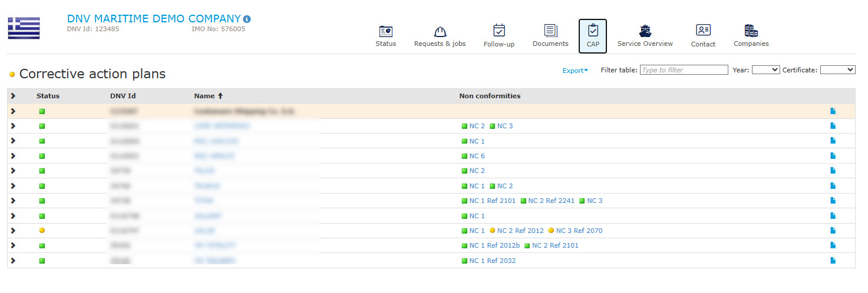Select the CAP tab
Screen dimensions: 868x293
pyautogui.click(x=593, y=36)
